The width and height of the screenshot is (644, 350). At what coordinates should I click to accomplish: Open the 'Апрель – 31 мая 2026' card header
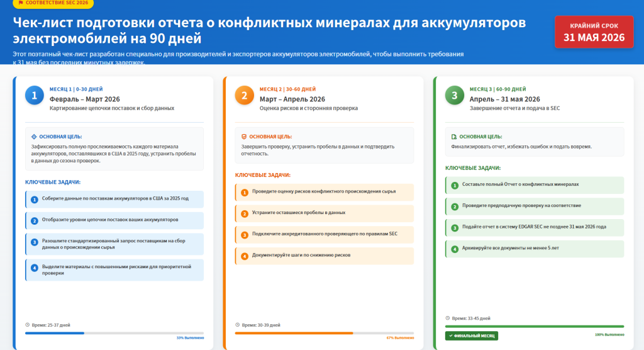click(x=504, y=99)
